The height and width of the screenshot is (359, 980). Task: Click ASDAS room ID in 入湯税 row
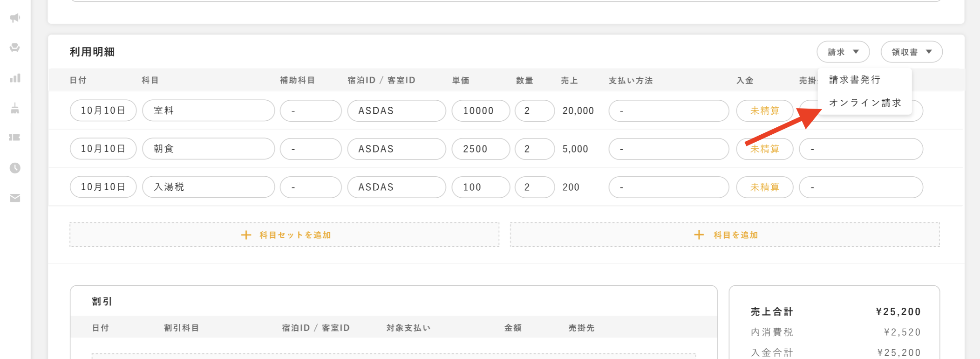coord(397,187)
